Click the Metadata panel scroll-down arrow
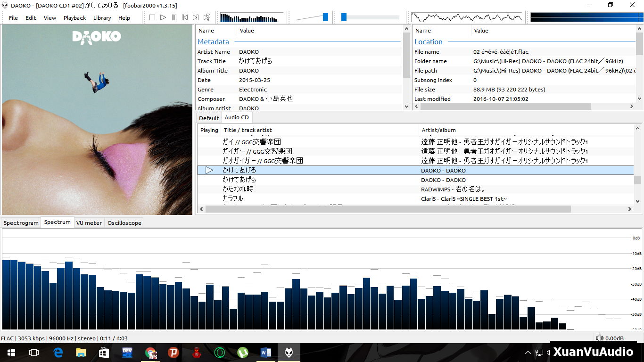 (407, 107)
